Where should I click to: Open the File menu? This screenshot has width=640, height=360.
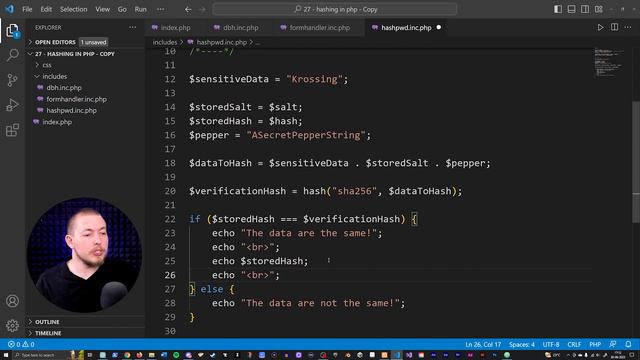(27, 9)
